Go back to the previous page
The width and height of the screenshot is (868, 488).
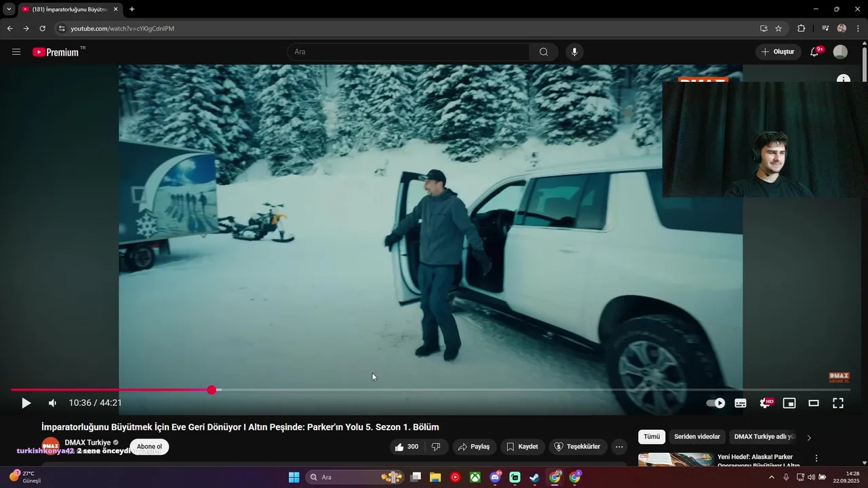9,28
